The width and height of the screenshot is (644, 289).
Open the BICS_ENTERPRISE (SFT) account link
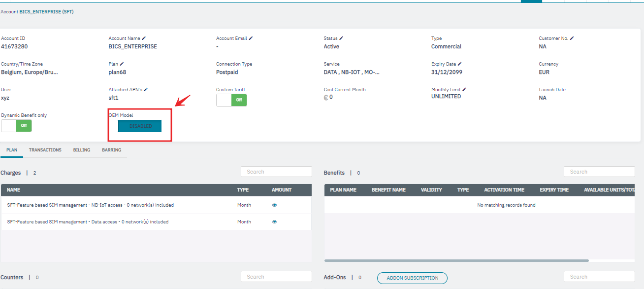46,11
